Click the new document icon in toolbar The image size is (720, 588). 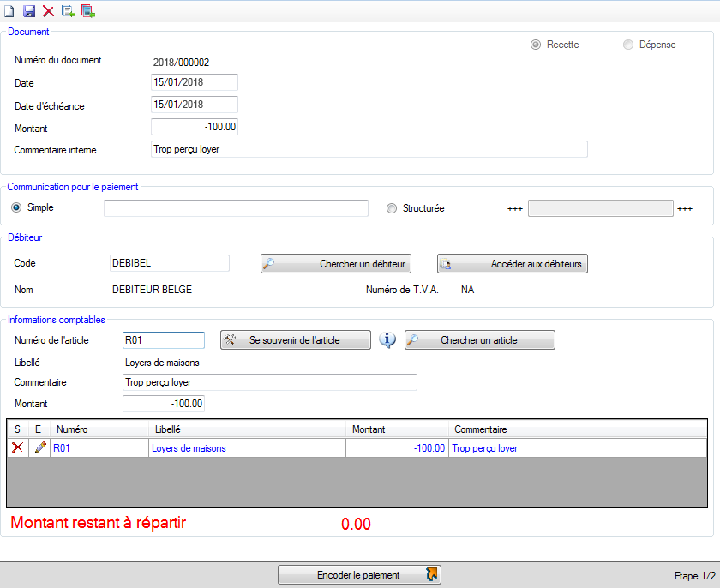pyautogui.click(x=9, y=11)
